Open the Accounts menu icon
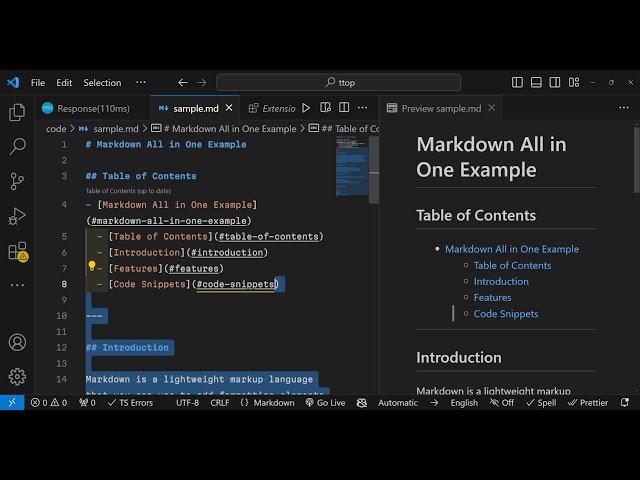640x480 pixels. [x=17, y=342]
